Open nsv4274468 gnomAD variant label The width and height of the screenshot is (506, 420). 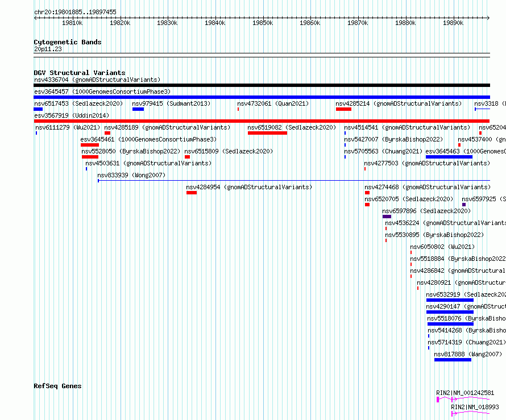(x=428, y=187)
